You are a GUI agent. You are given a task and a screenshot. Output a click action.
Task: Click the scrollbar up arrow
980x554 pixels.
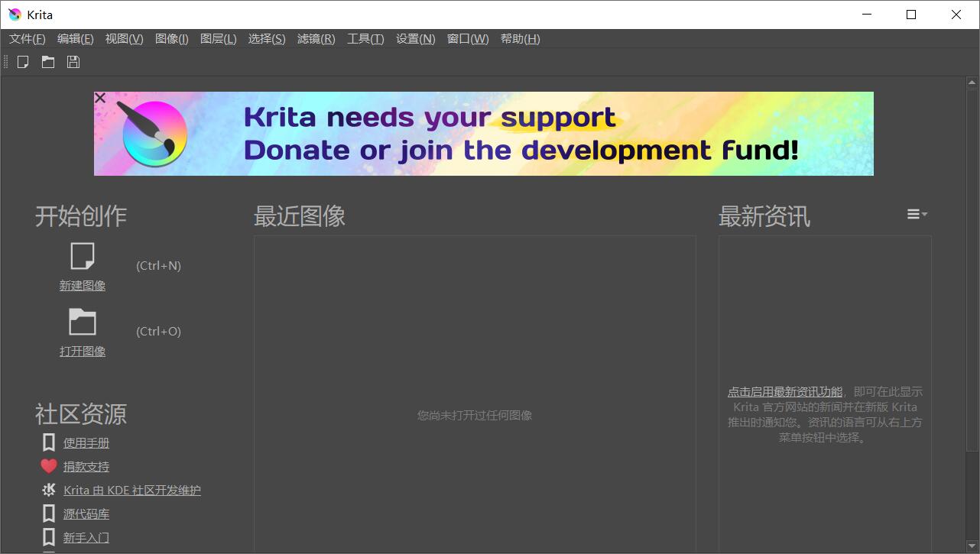point(972,82)
